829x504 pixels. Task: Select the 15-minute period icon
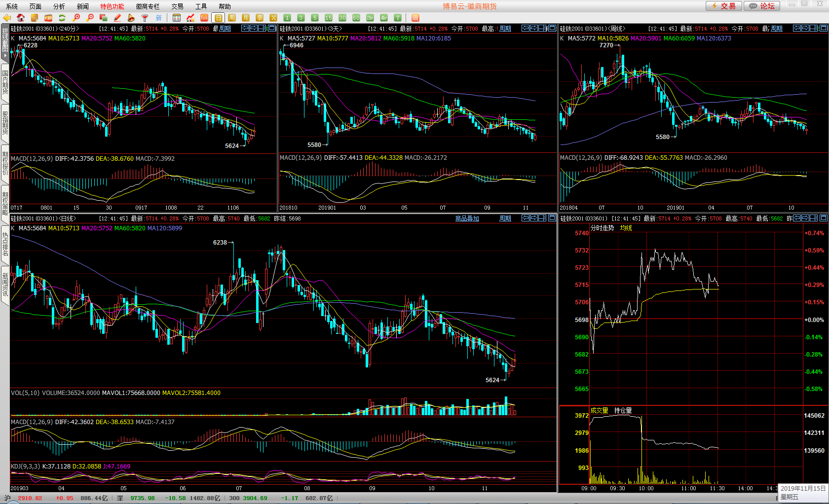[329, 18]
